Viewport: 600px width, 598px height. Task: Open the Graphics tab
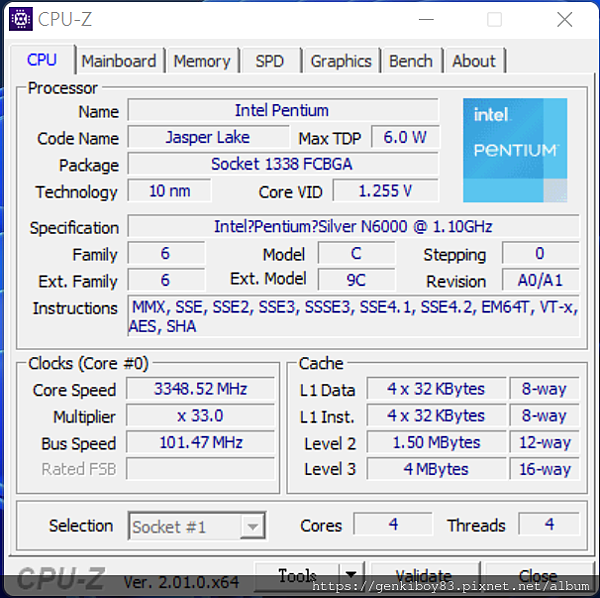click(x=341, y=61)
